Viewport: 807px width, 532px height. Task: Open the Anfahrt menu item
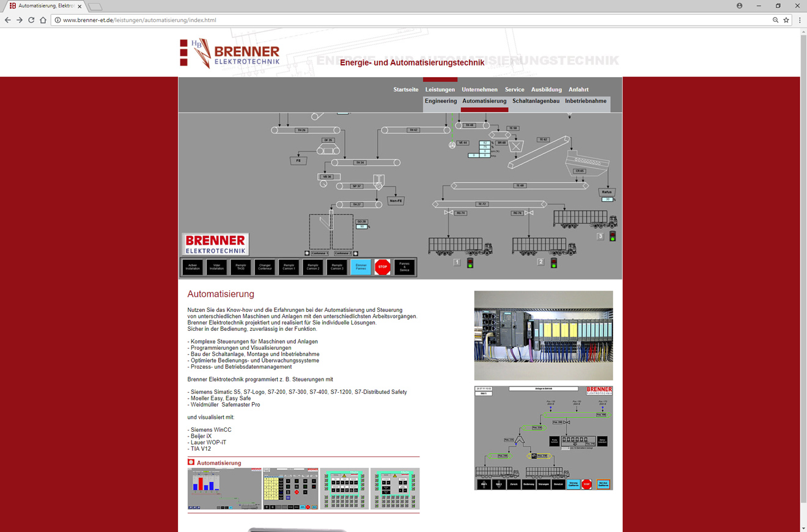pyautogui.click(x=578, y=90)
